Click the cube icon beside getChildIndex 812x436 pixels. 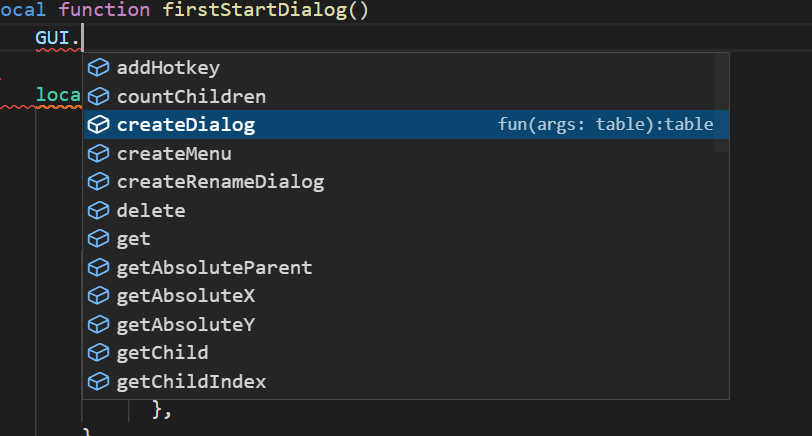[x=98, y=382]
